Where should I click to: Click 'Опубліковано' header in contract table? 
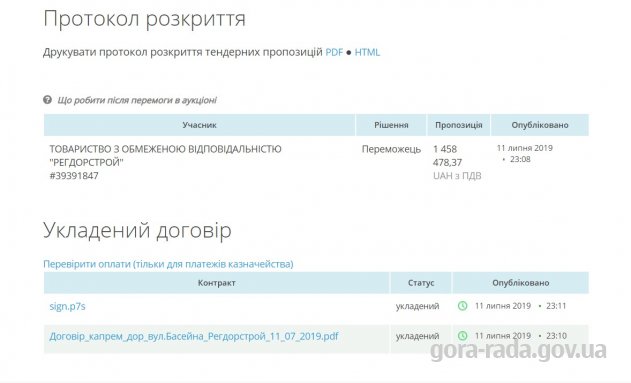(520, 283)
